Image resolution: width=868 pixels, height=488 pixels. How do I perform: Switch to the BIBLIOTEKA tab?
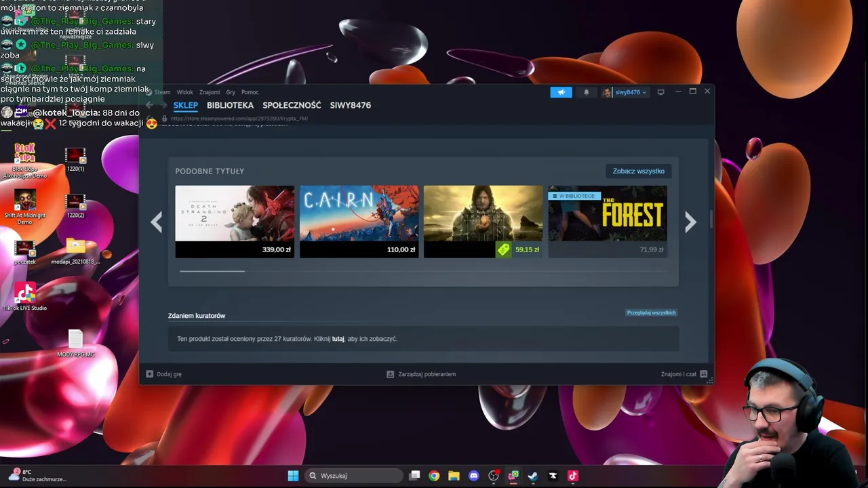(x=230, y=105)
